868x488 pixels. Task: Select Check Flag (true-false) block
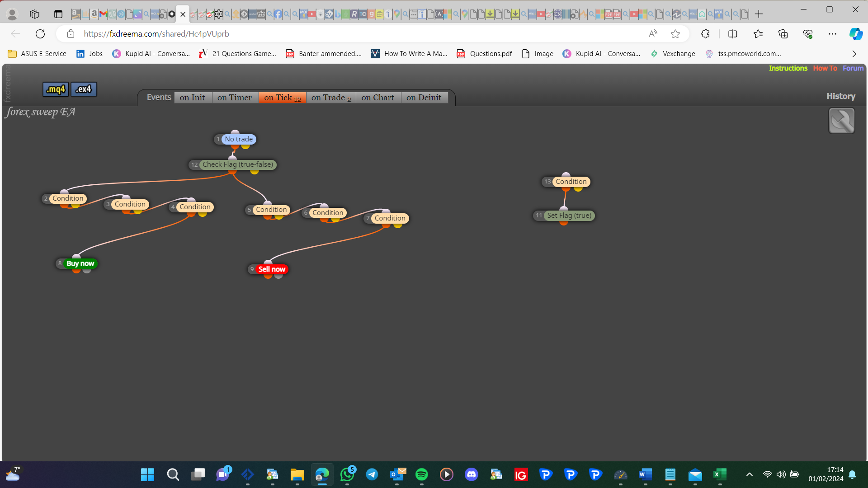click(x=238, y=164)
